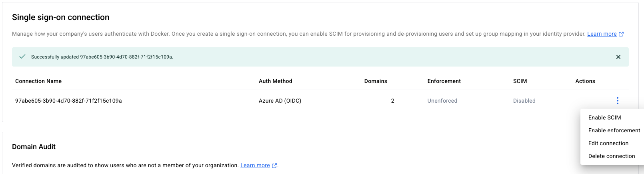The height and width of the screenshot is (174, 644).
Task: Open Learn more link under Domain Audit
Action: click(255, 165)
